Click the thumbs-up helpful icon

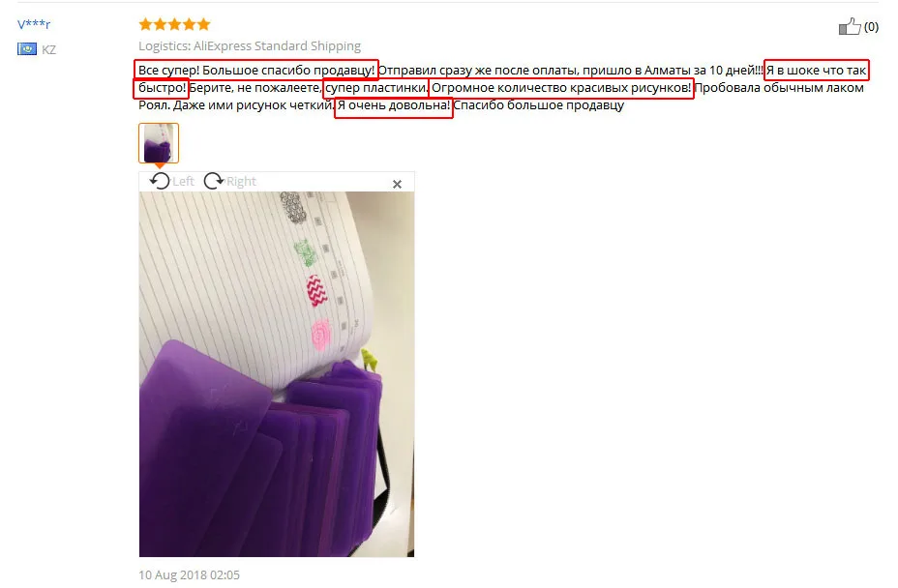(x=850, y=26)
